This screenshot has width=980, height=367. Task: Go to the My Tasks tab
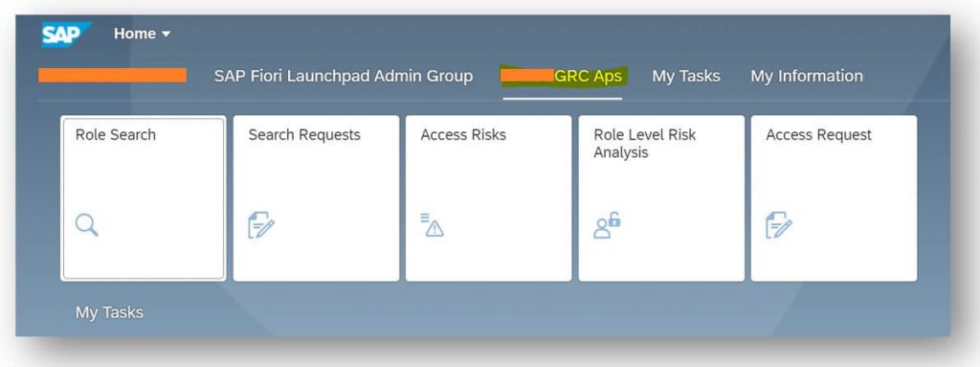pos(686,76)
